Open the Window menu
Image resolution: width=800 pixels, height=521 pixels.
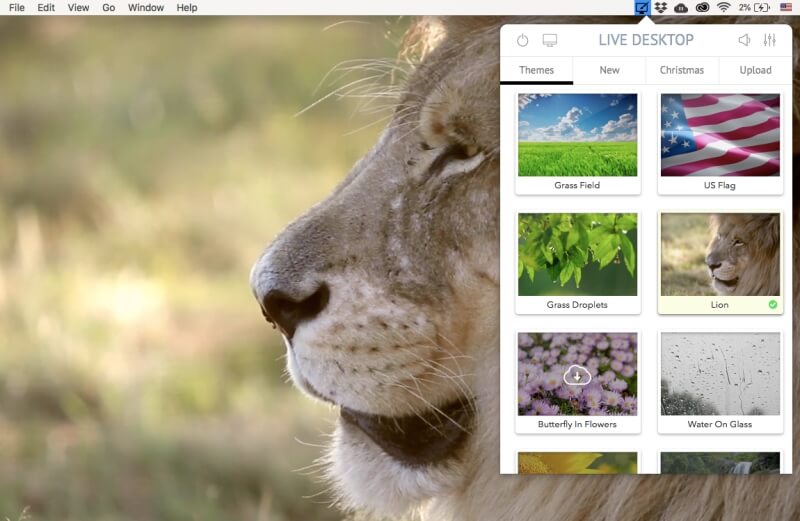tap(145, 8)
